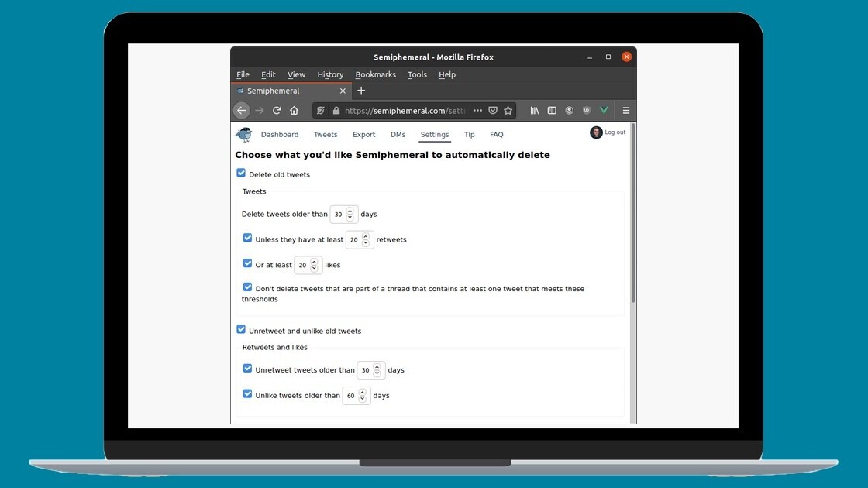Disable the Unlike tweets older than checkbox

[248, 394]
